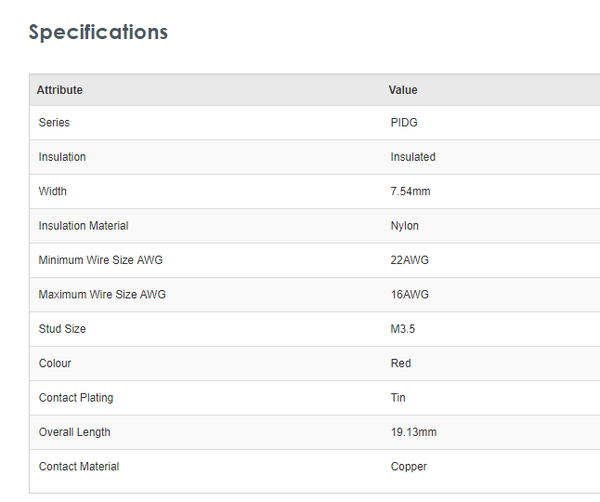Image resolution: width=600 pixels, height=502 pixels.
Task: Click the Minimum Wire Size AWG label
Action: pyautogui.click(x=100, y=260)
